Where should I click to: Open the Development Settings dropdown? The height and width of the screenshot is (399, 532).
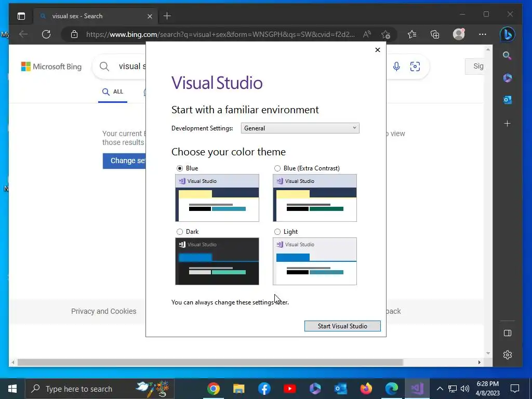coord(300,128)
